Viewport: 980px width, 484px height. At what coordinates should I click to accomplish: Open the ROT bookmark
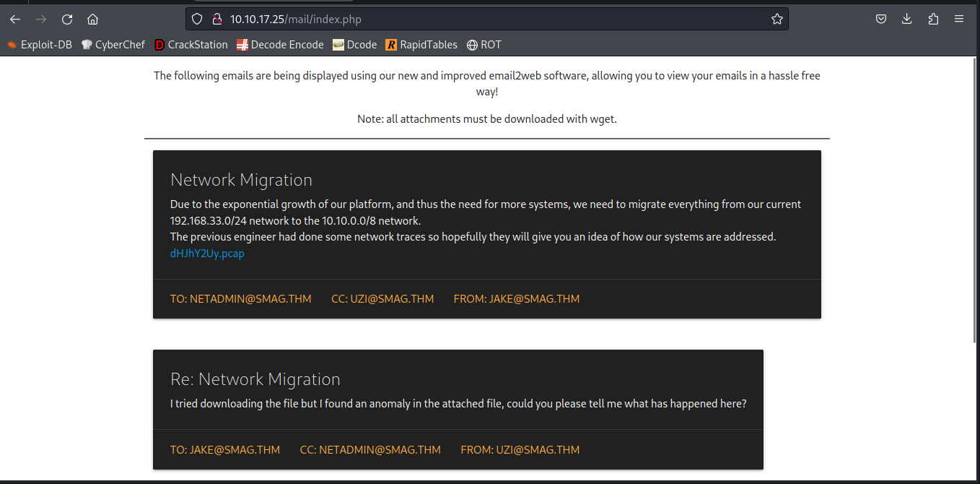[x=484, y=45]
